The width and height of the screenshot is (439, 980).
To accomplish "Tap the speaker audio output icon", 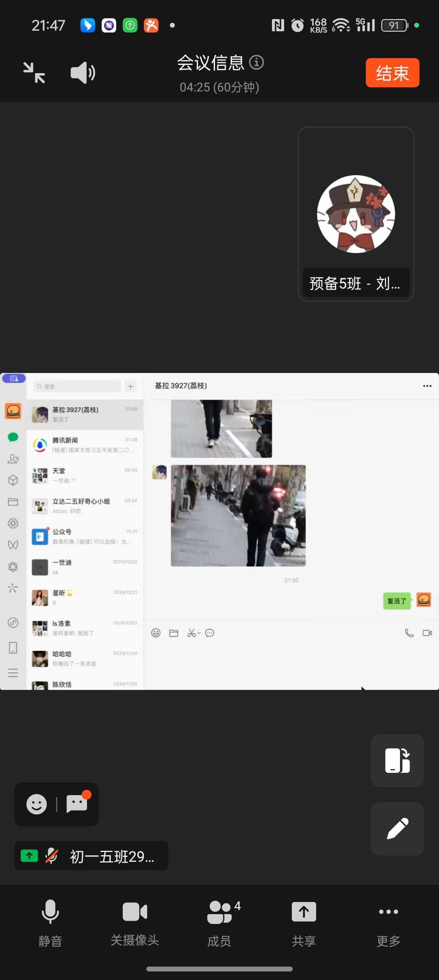I will [x=83, y=73].
